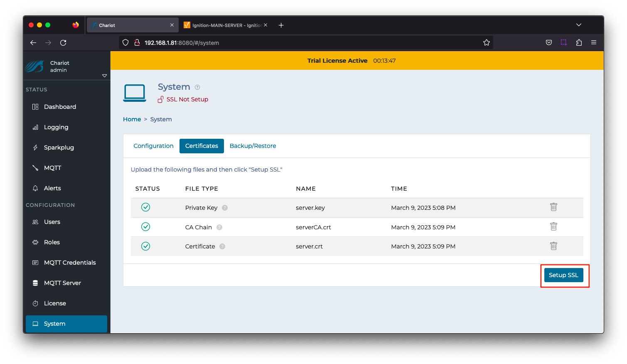Open help for CA Chain
The image size is (627, 364).
[219, 227]
